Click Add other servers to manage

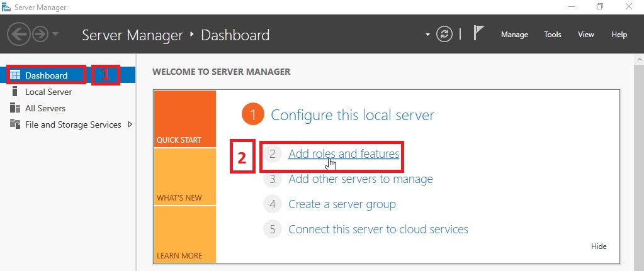tap(361, 179)
